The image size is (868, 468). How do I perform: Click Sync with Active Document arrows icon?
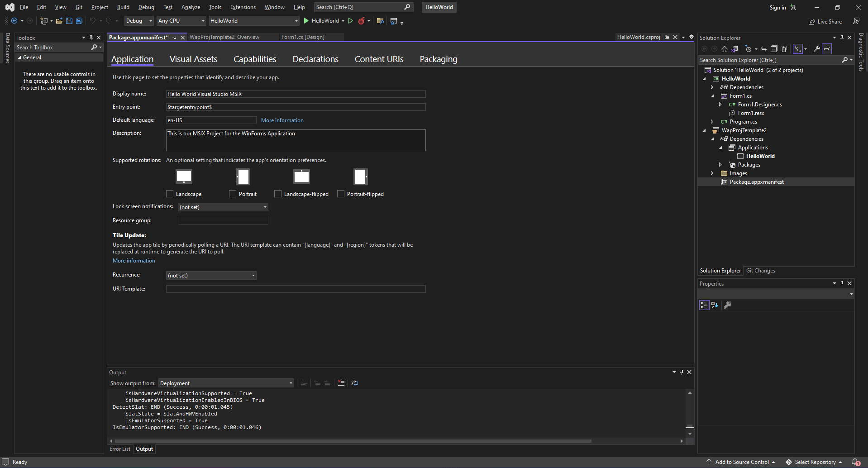[764, 49]
